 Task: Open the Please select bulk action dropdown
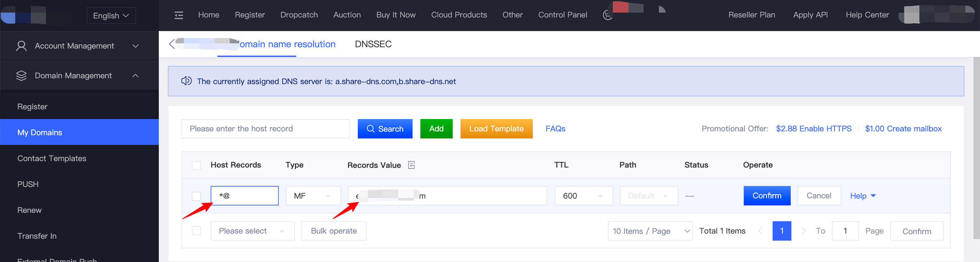[x=252, y=231]
